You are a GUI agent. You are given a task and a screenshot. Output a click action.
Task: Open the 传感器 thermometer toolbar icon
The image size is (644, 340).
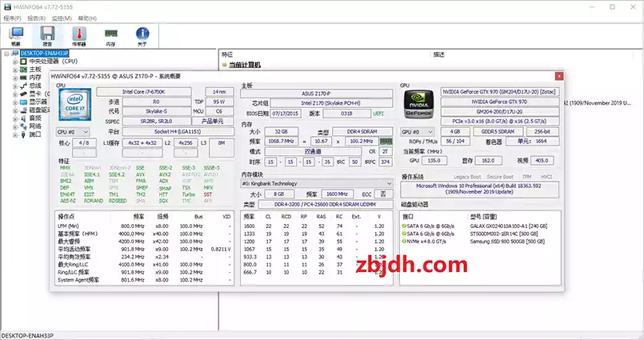(79, 36)
